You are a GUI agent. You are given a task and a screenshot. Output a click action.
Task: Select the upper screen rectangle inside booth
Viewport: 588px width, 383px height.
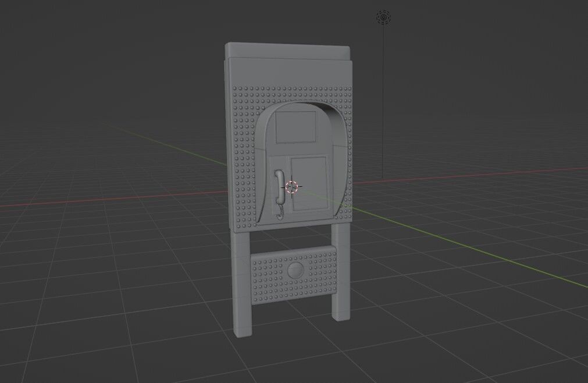pos(296,127)
